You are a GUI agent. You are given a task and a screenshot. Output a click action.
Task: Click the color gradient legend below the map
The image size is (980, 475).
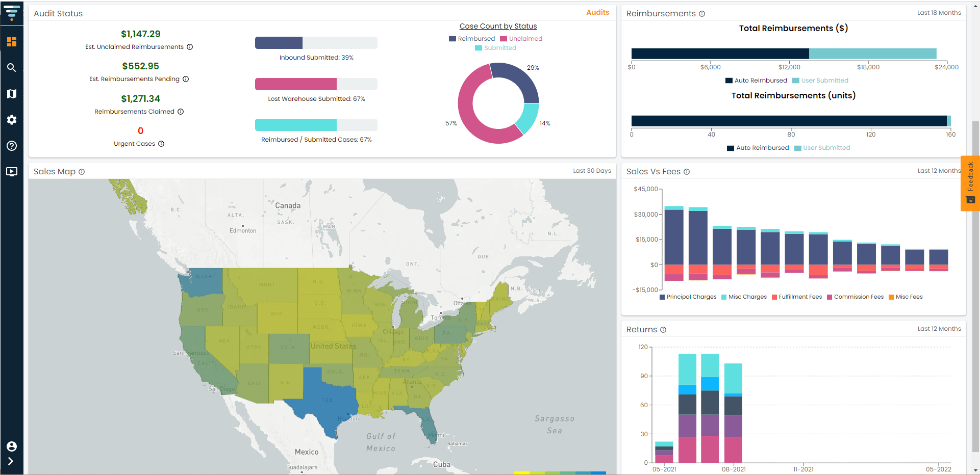[560, 472]
